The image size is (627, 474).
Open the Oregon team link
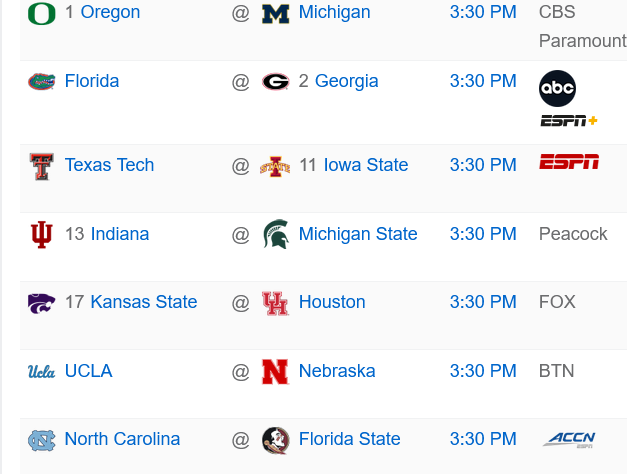tap(110, 13)
